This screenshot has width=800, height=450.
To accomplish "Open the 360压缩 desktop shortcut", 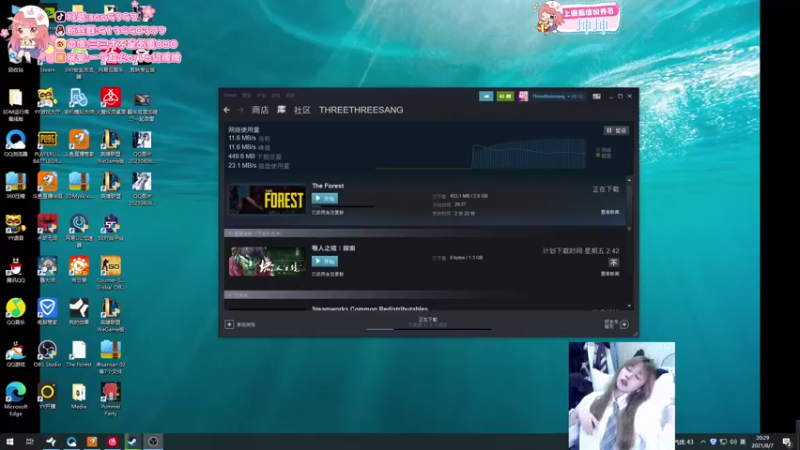I will [x=16, y=186].
